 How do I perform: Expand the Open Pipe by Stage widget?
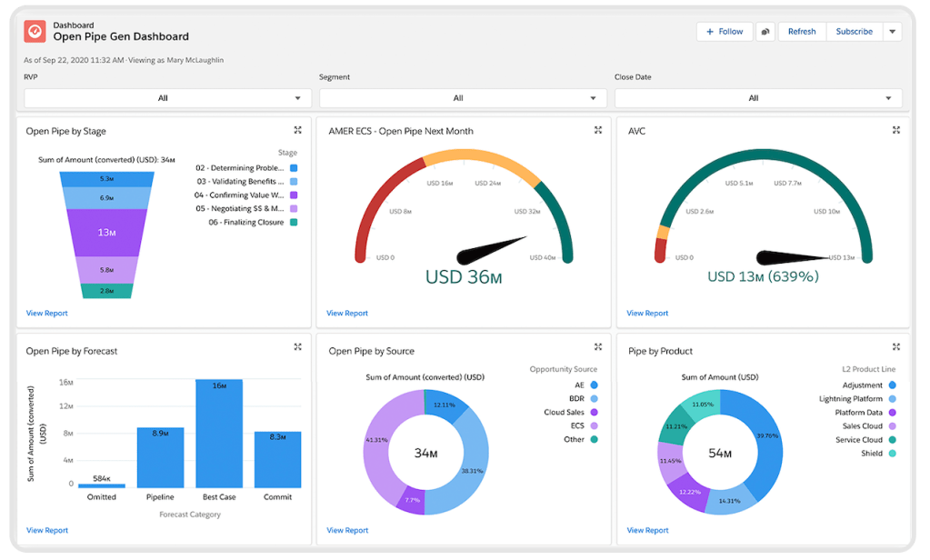(x=297, y=129)
